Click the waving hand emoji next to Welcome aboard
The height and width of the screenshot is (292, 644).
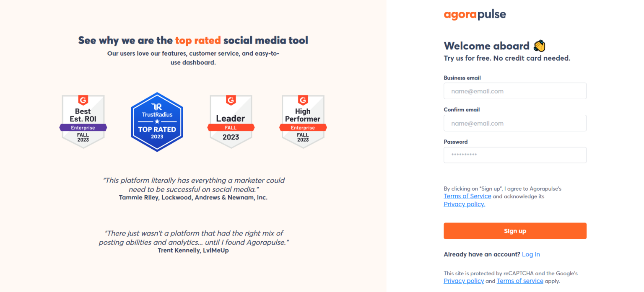[540, 45]
